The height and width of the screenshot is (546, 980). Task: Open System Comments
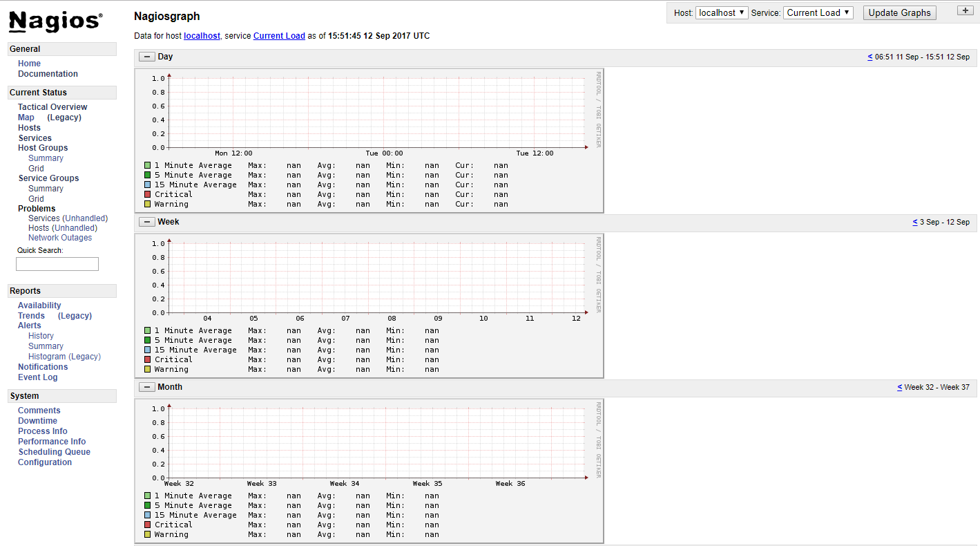pyautogui.click(x=39, y=411)
